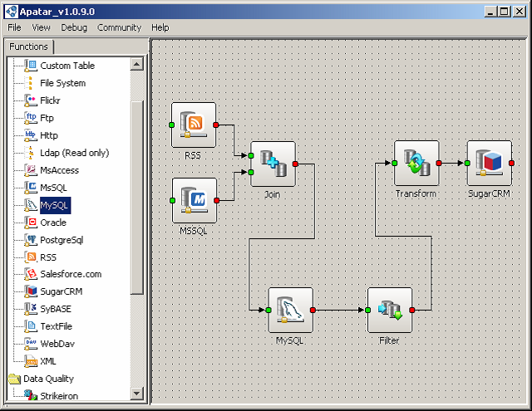
Task: Open the File menu
Action: [x=14, y=27]
